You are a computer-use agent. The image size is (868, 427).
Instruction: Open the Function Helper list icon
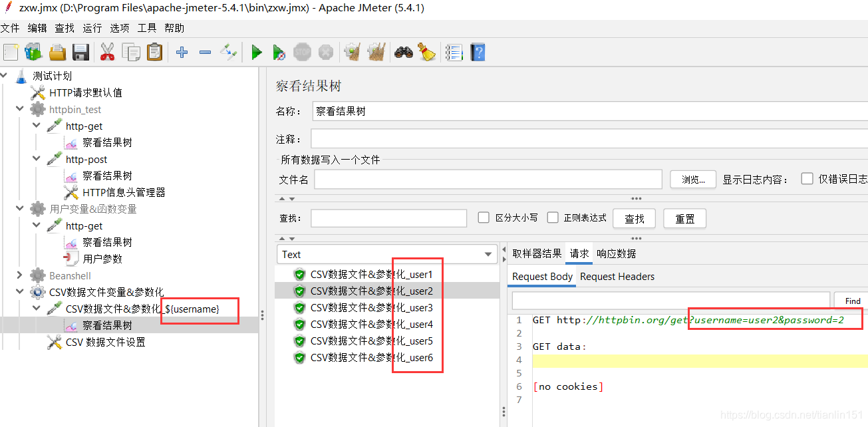(x=454, y=52)
